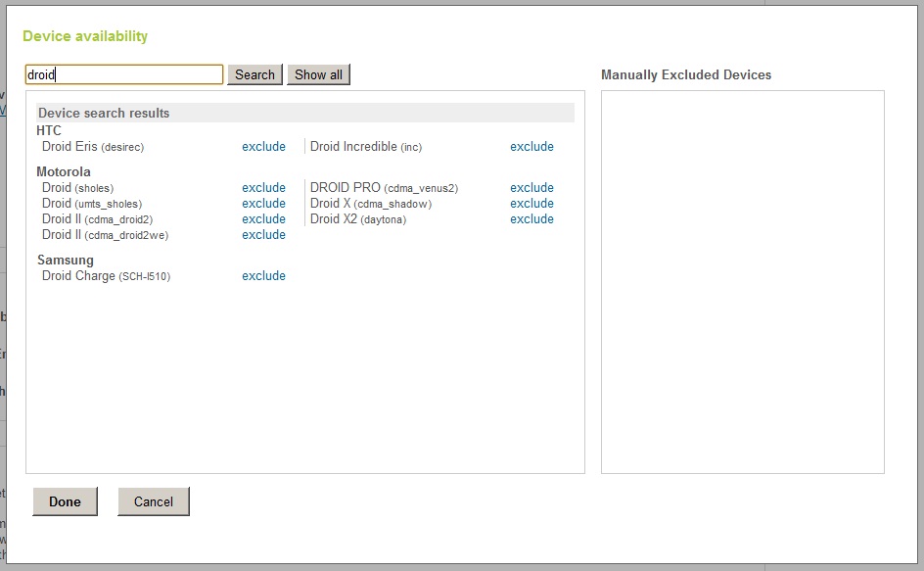
Task: Exclude the Droid Incredible (inc) device
Action: pos(531,146)
